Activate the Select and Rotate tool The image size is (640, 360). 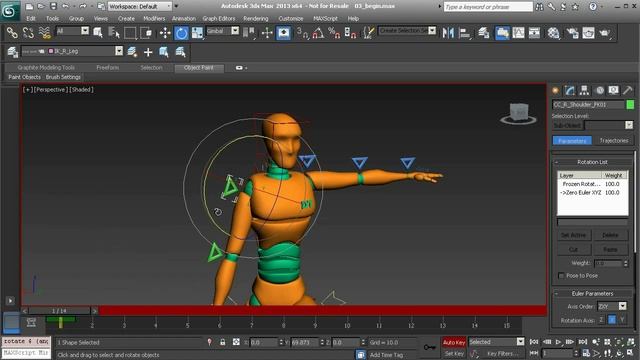[181, 32]
